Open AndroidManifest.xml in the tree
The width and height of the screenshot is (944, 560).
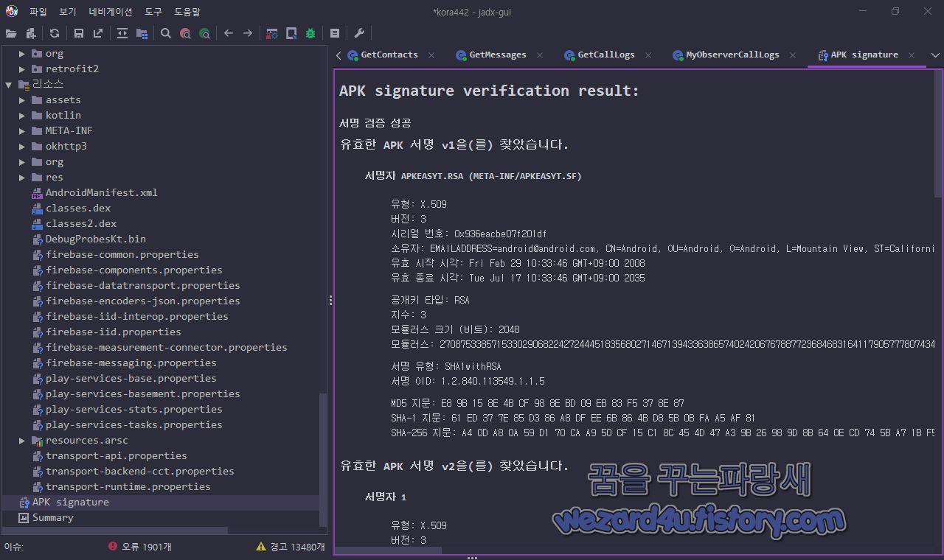[x=101, y=192]
